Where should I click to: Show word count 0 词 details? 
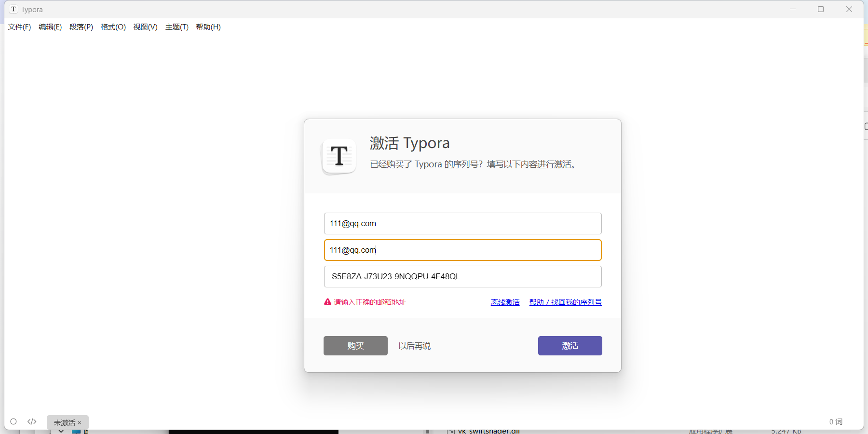click(836, 421)
